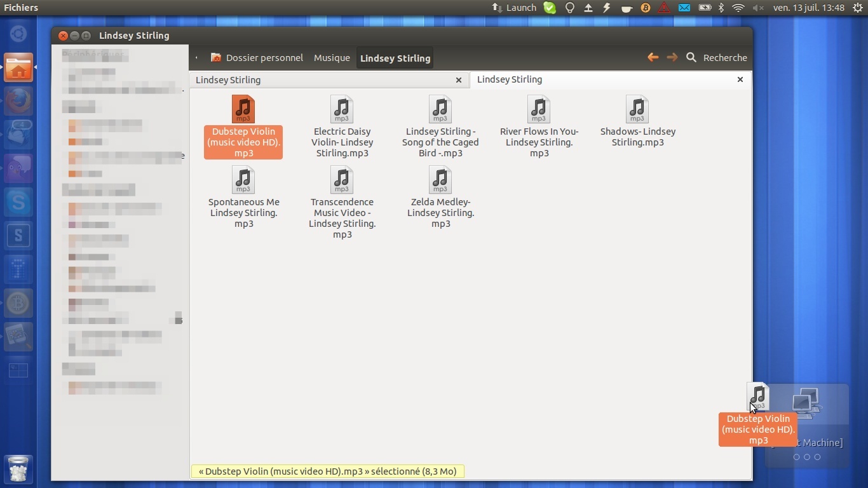Screen dimensions: 868x488
Task: Open the workspace switcher in launcher
Action: [18, 370]
